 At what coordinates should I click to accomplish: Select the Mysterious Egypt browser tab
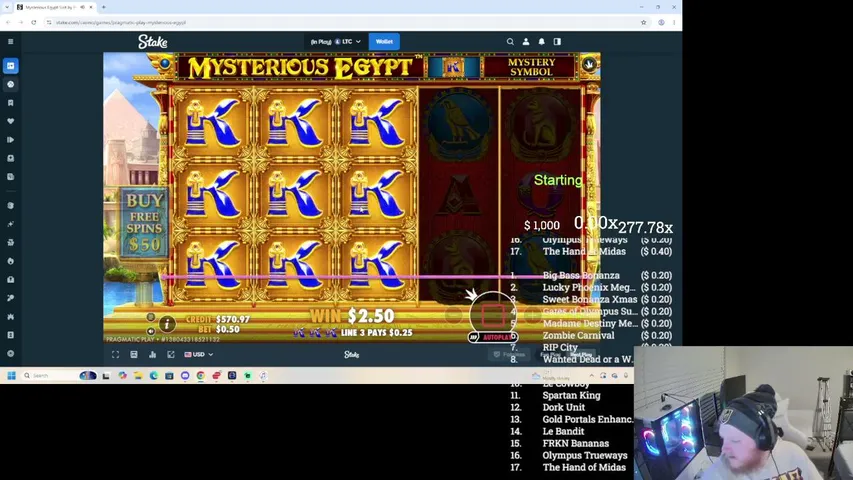53,7
